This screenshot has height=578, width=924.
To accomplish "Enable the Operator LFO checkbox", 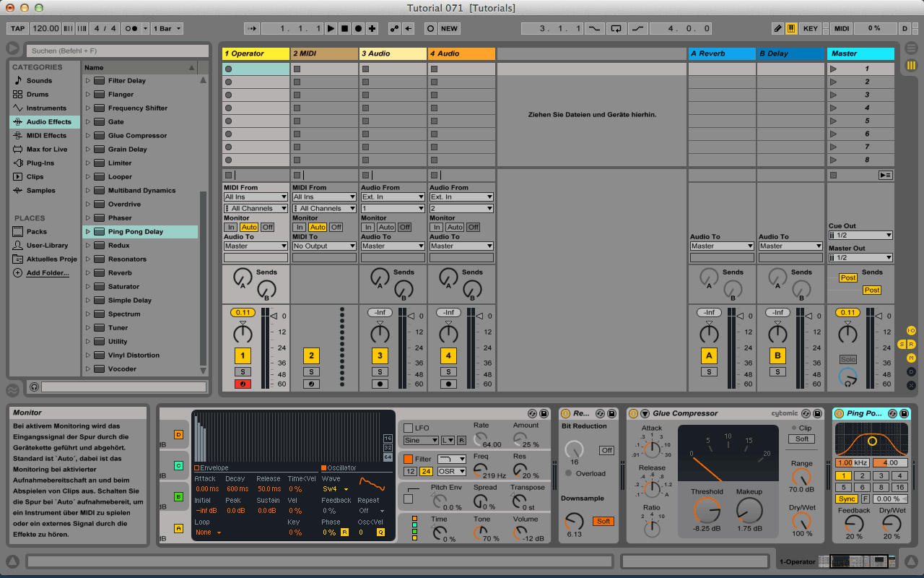I will coord(408,428).
